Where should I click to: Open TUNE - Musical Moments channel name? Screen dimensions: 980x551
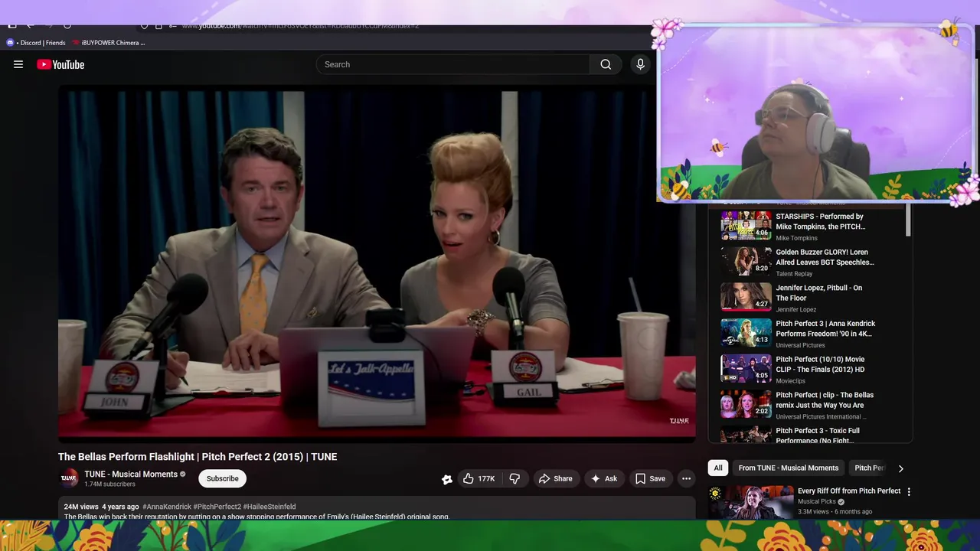tap(131, 474)
